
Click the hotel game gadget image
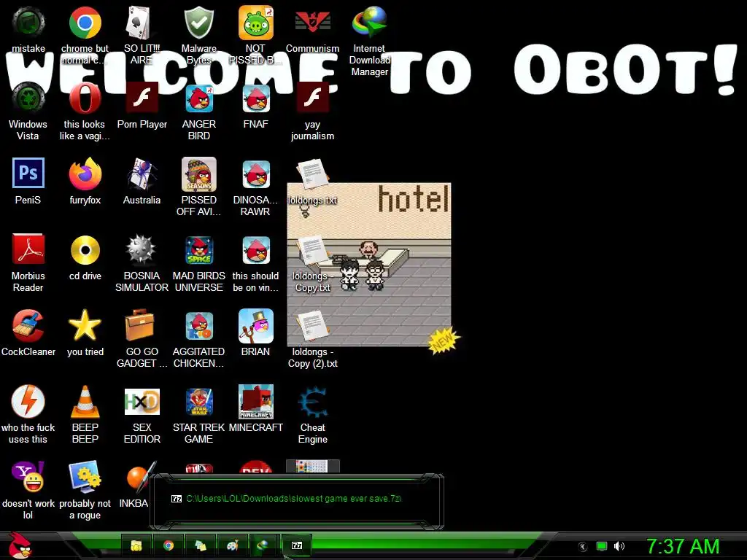coord(368,264)
